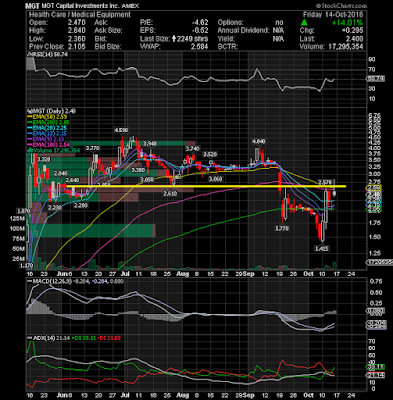Click the 3.740 price label near August
The width and height of the screenshot is (393, 400).
(192, 148)
